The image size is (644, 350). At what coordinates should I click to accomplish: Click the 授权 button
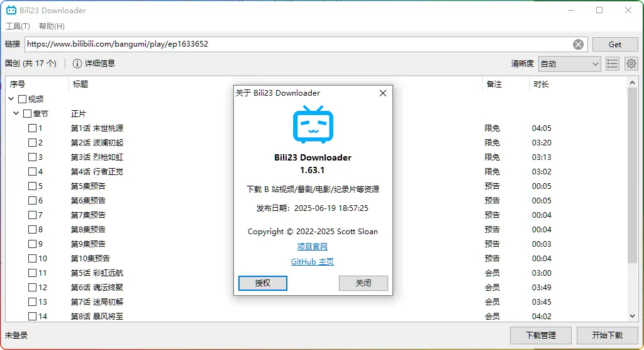pos(263,283)
